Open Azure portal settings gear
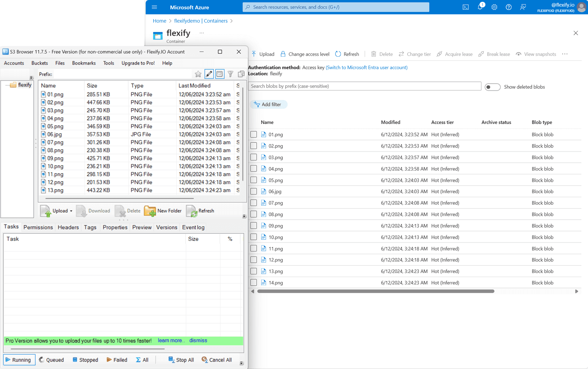The image size is (588, 369). (x=494, y=7)
